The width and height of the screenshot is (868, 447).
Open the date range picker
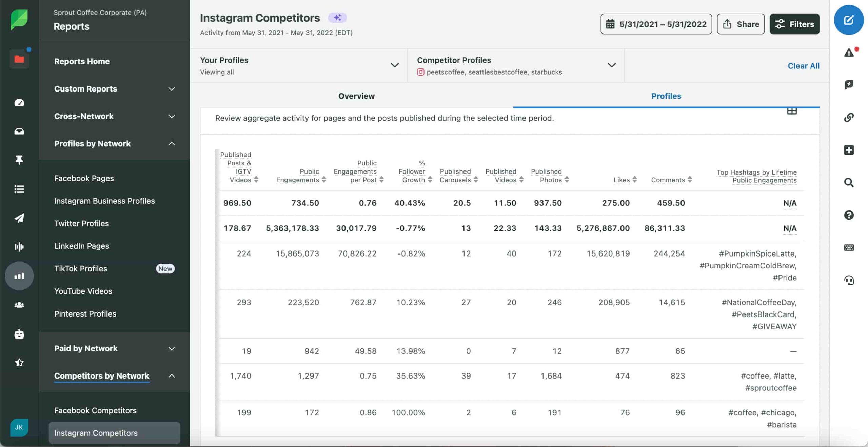[656, 24]
